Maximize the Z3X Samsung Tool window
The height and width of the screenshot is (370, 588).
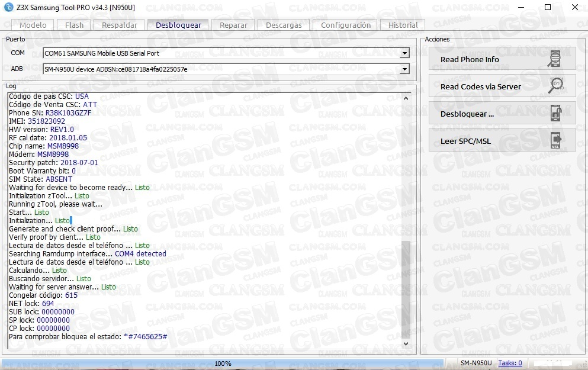coord(548,7)
